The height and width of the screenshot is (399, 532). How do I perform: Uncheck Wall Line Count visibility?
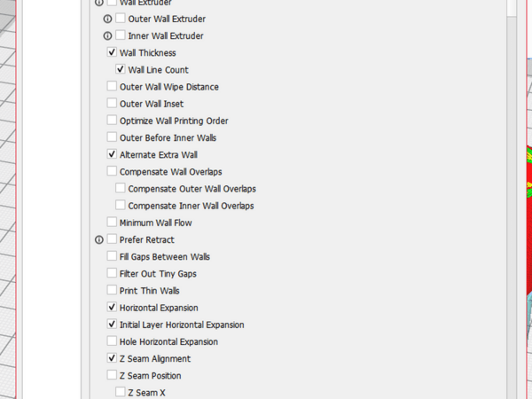[121, 70]
